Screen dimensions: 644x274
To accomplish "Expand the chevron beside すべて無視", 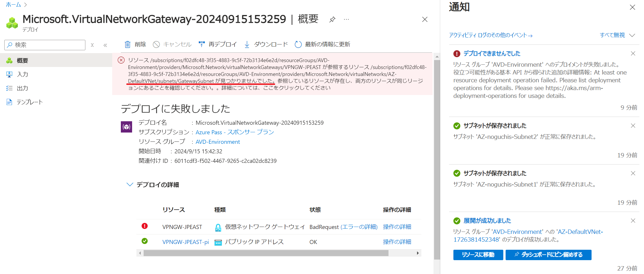I will (632, 35).
